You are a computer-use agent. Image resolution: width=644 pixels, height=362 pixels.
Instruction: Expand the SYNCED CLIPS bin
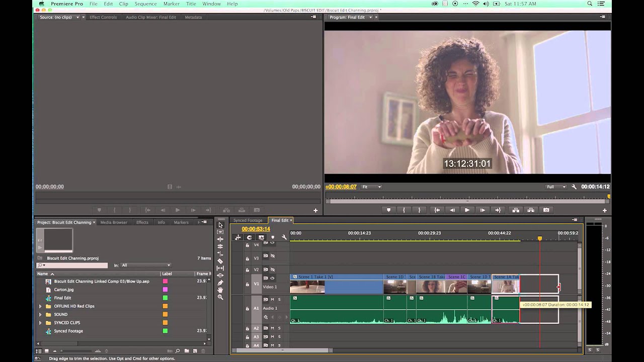(x=40, y=323)
